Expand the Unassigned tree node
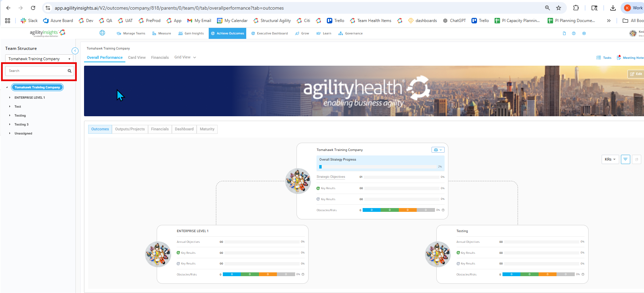The height and width of the screenshot is (293, 644). (10, 133)
